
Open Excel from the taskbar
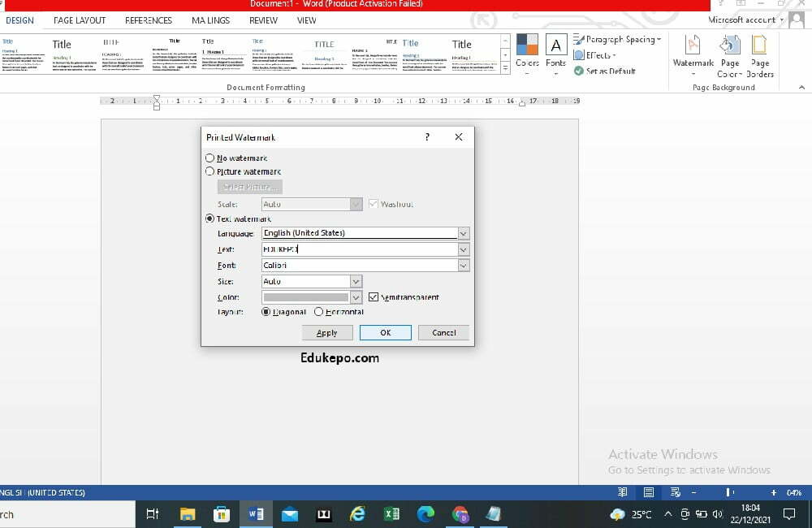tap(391, 514)
